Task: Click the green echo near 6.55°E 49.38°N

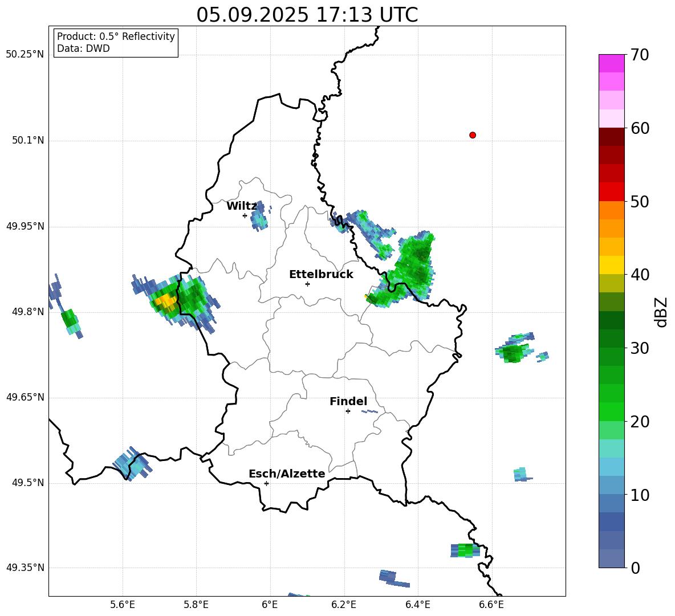Action: (x=465, y=550)
